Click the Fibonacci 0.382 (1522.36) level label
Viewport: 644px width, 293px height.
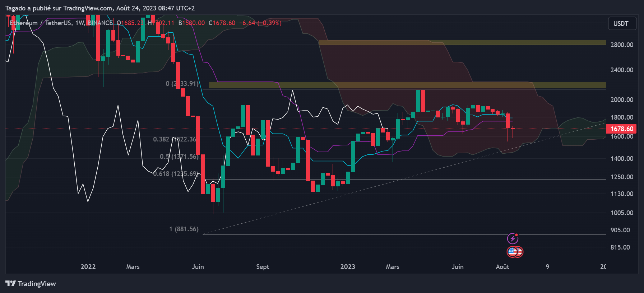click(175, 139)
